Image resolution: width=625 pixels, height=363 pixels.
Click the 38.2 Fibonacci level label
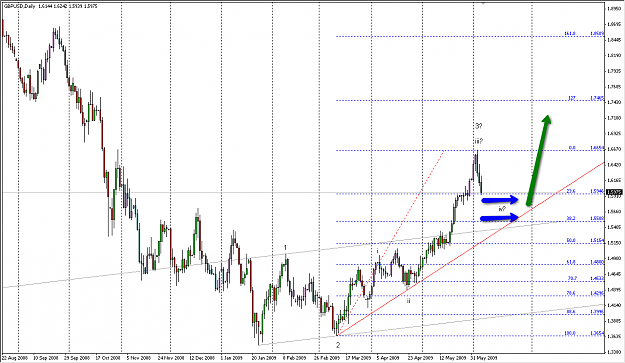coord(571,219)
